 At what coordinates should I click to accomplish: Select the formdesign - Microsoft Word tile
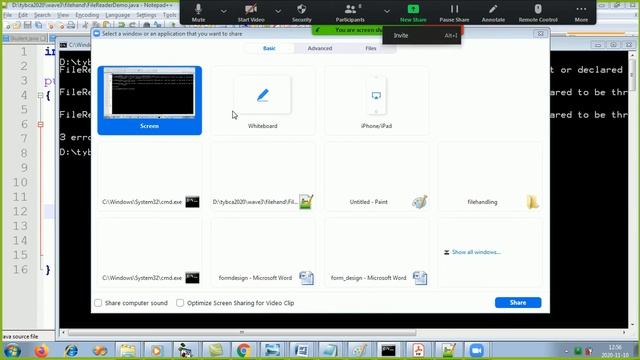[262, 252]
